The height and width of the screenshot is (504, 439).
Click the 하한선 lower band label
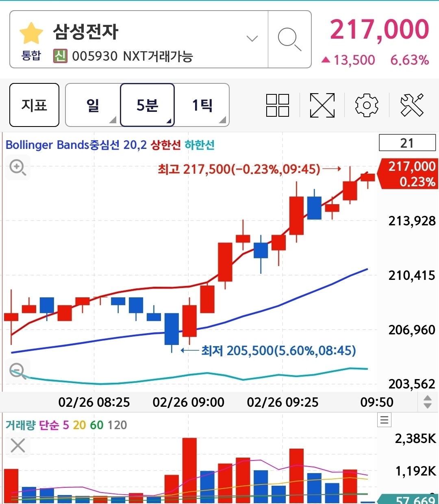click(x=200, y=145)
